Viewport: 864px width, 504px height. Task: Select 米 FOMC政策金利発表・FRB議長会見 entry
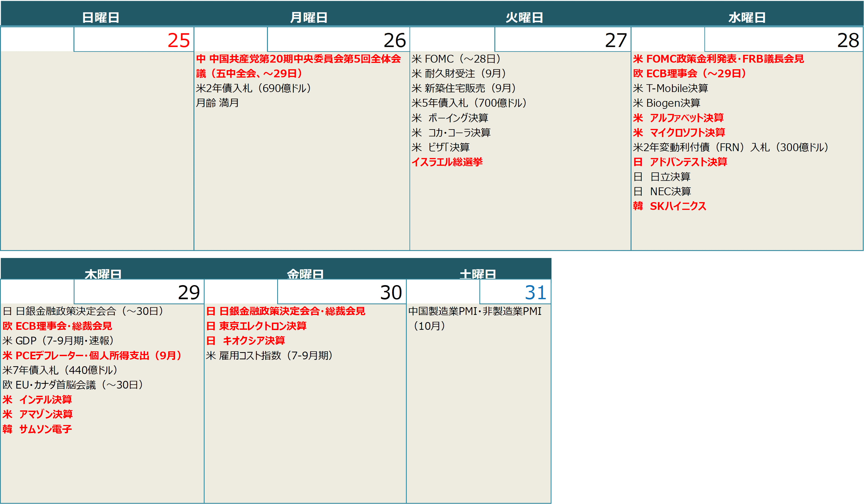coord(719,59)
